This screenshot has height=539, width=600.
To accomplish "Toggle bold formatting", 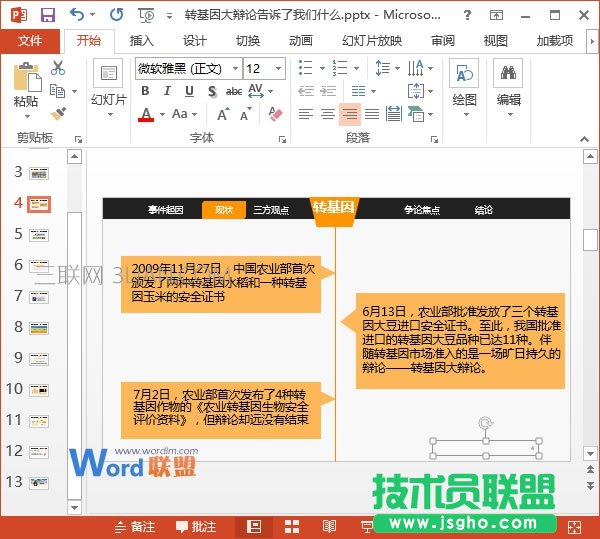I will click(x=145, y=91).
